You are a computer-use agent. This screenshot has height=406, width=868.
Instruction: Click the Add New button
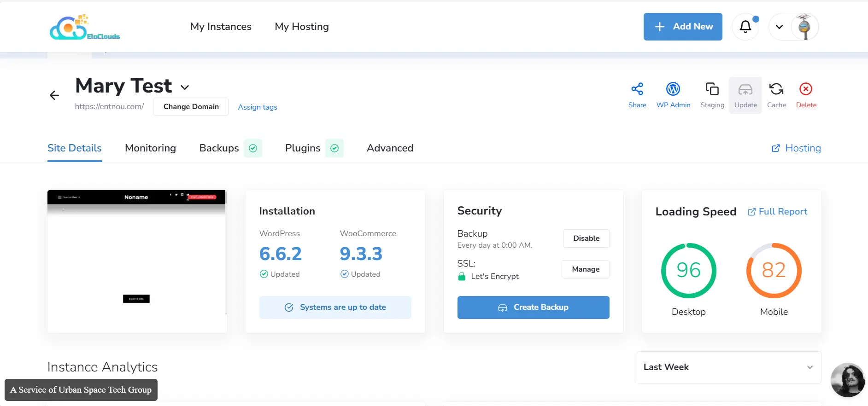[683, 27]
